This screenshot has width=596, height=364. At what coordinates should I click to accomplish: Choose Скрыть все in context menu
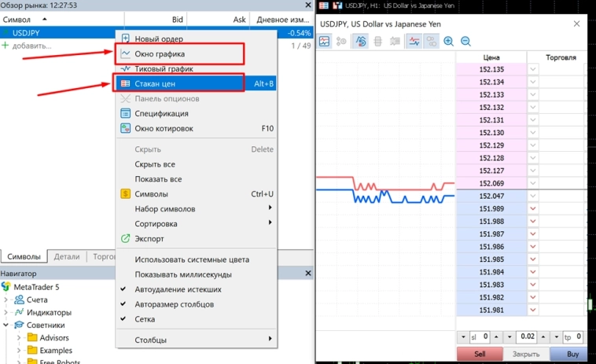(x=197, y=164)
